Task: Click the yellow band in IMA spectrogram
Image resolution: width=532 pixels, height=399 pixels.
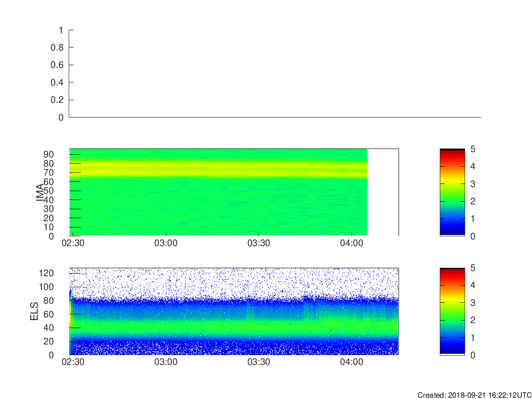Action: coord(218,169)
